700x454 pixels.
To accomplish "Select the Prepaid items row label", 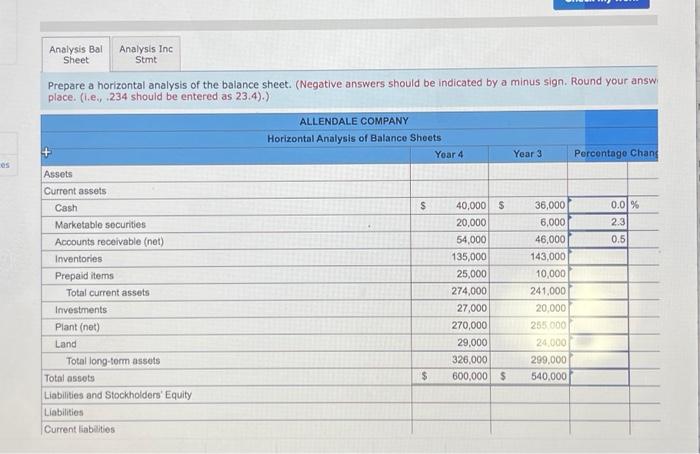I will coord(84,276).
